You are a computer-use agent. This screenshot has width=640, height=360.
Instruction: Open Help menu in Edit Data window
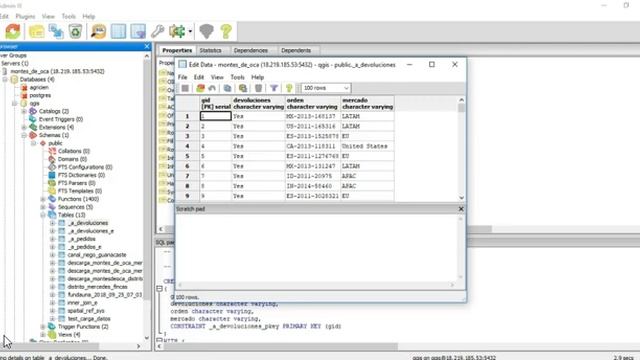258,77
